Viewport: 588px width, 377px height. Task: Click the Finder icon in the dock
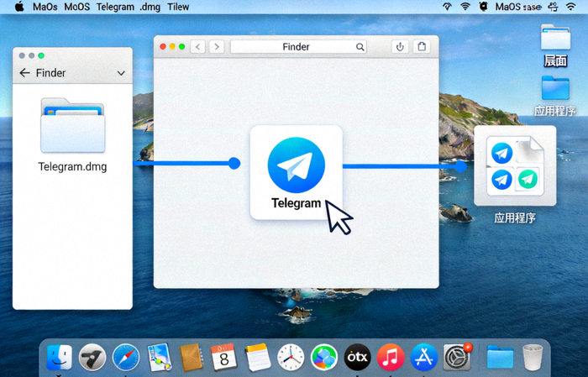pyautogui.click(x=60, y=357)
